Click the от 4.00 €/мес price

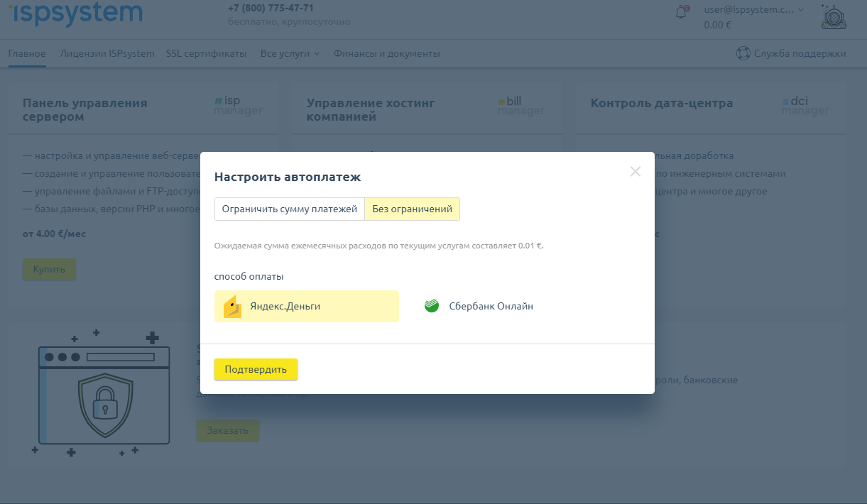pyautogui.click(x=54, y=234)
